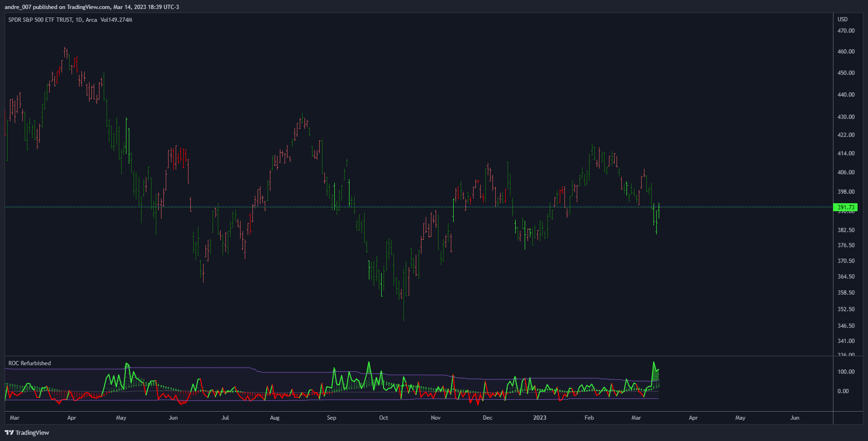Click the 414.00 price axis label
The image size is (868, 441).
(x=846, y=153)
